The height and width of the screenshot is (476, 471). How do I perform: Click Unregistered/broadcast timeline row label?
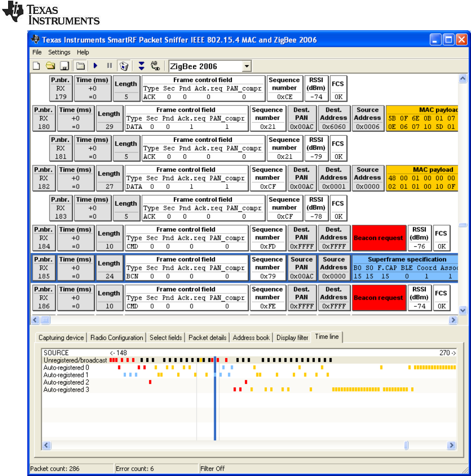pyautogui.click(x=75, y=360)
